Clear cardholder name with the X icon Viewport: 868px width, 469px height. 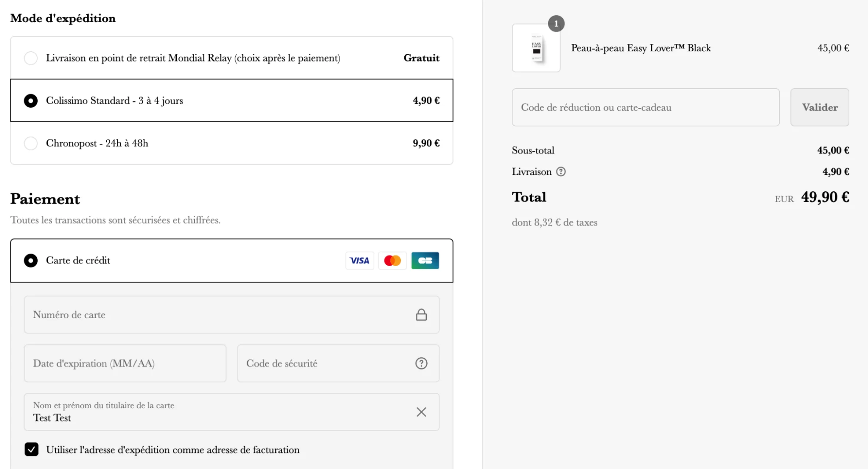[421, 412]
